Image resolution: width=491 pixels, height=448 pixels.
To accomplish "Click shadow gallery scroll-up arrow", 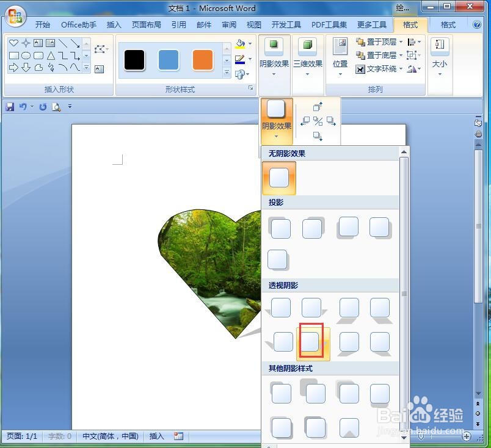I will click(x=404, y=152).
